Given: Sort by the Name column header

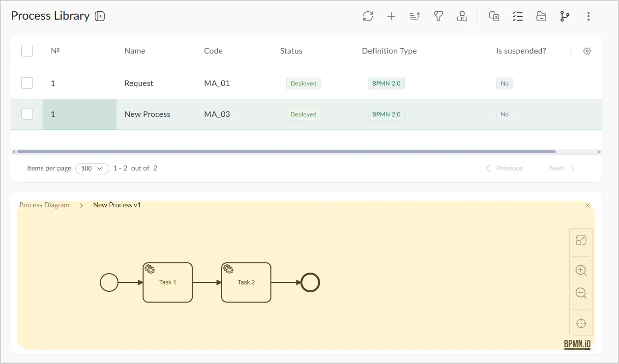Looking at the screenshot, I should pos(135,51).
